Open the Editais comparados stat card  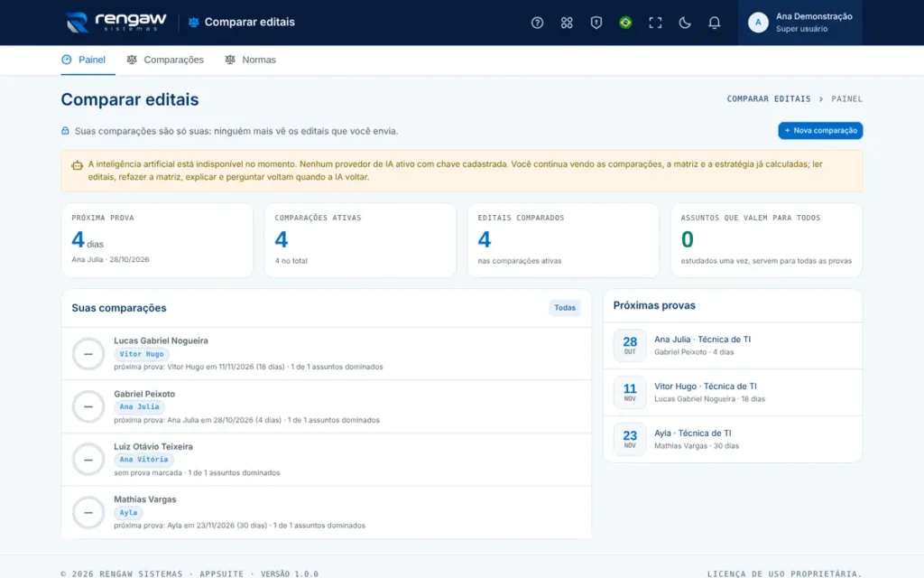[x=563, y=240]
